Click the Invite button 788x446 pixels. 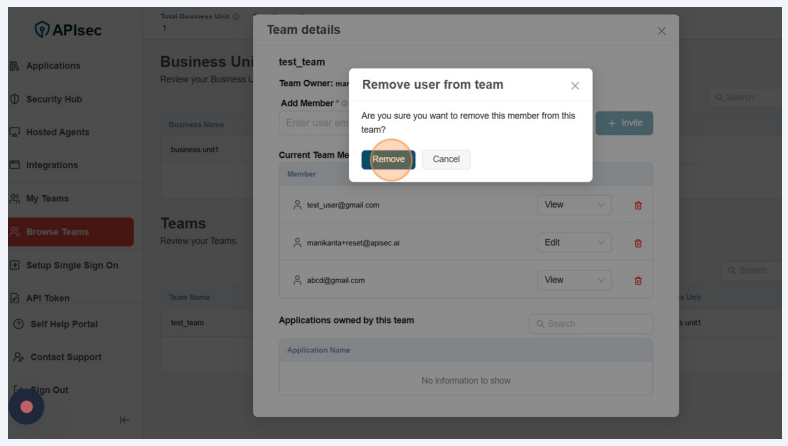pyautogui.click(x=624, y=123)
